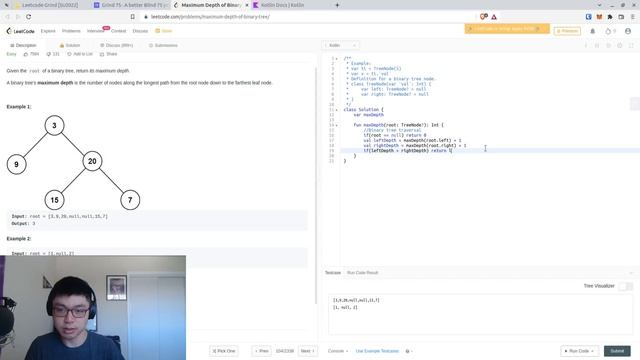Screen dimensions: 640x360
Task: Click the LeetCode logo
Action: point(20,31)
